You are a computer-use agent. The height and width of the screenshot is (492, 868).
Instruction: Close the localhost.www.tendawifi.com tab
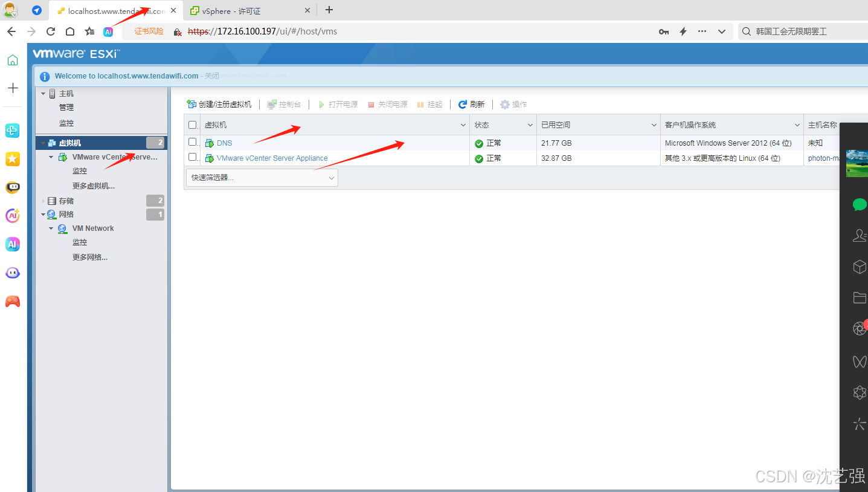(173, 11)
